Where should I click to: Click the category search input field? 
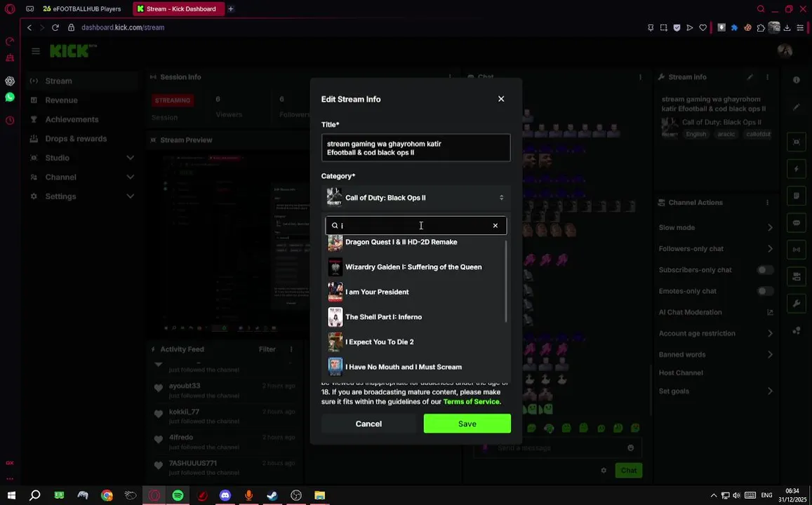click(x=416, y=226)
